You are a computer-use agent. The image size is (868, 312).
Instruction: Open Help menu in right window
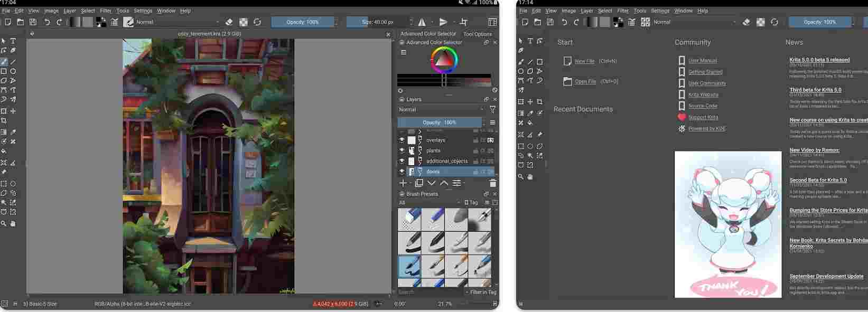coord(703,11)
